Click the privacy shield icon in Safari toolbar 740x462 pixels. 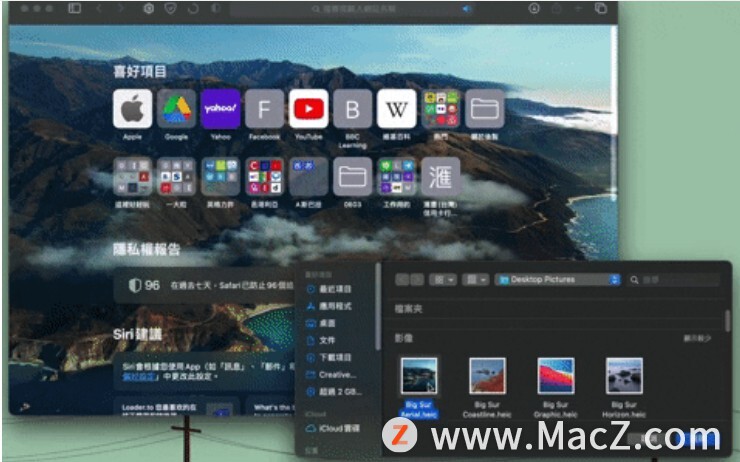coord(170,8)
